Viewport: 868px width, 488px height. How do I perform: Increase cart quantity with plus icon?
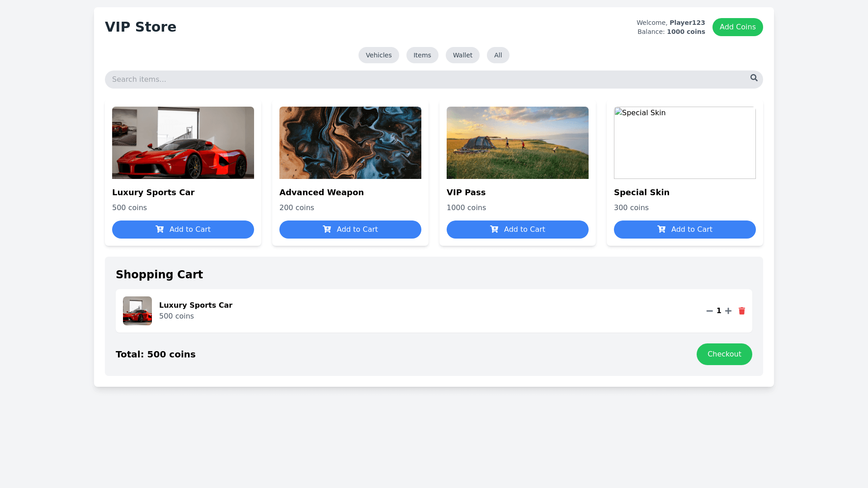728,311
